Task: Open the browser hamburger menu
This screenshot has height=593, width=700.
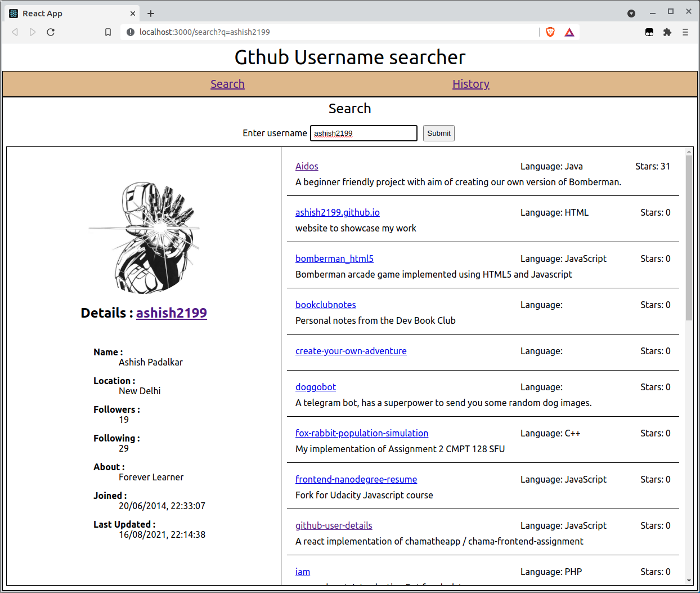Action: pyautogui.click(x=685, y=32)
